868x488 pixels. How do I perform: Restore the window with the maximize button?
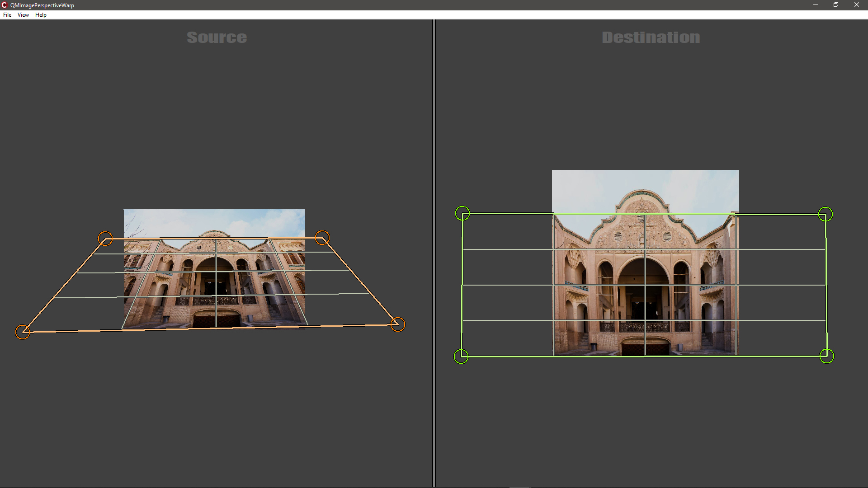tap(836, 5)
